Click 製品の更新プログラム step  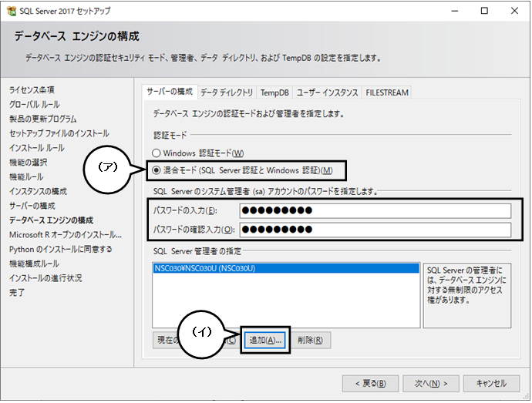(x=42, y=119)
